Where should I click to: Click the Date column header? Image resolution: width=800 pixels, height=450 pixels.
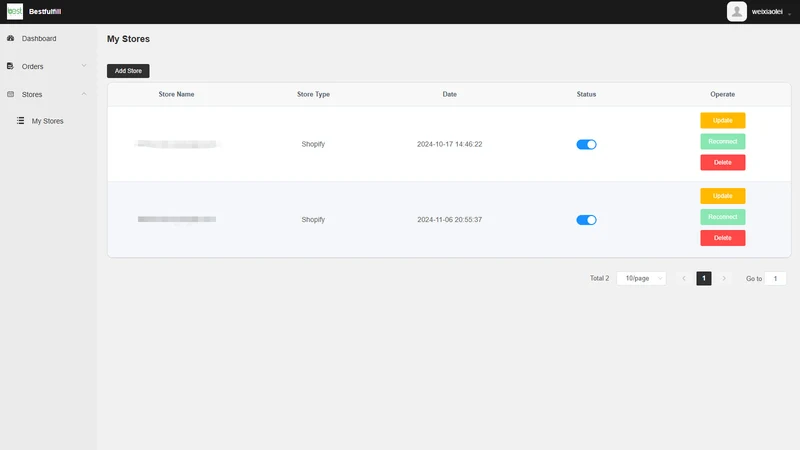click(x=449, y=94)
